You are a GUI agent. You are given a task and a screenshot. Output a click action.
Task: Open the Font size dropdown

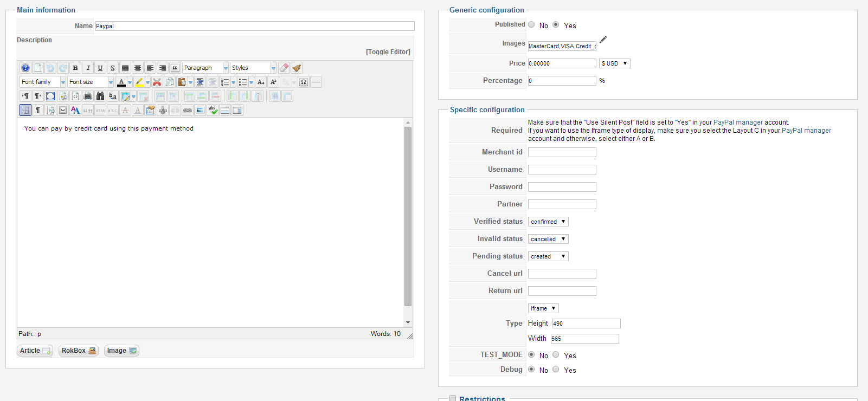(91, 82)
